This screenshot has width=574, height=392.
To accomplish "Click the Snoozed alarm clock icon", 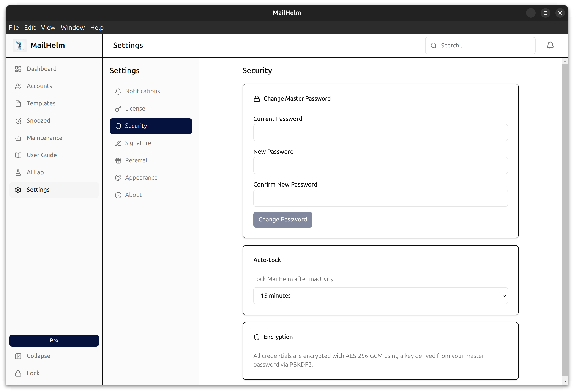I will coord(18,121).
